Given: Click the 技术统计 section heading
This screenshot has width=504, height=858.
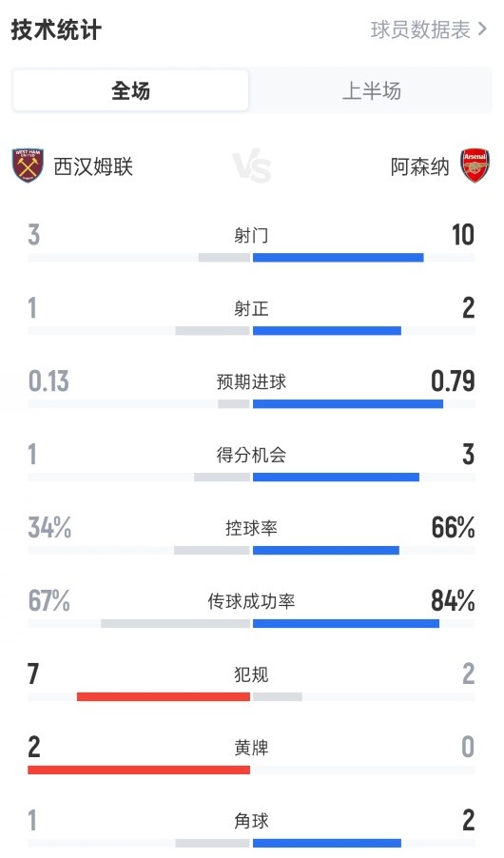Looking at the screenshot, I should point(56,29).
